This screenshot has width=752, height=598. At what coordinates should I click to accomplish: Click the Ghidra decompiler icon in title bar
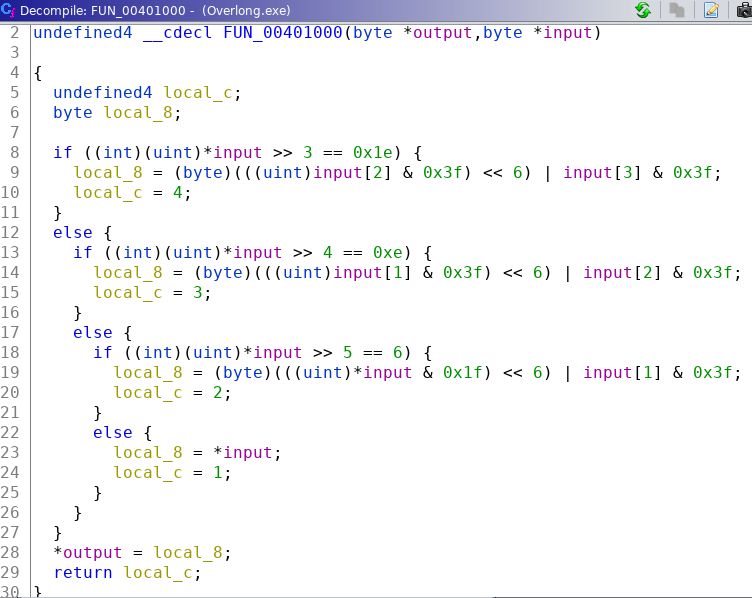8,10
